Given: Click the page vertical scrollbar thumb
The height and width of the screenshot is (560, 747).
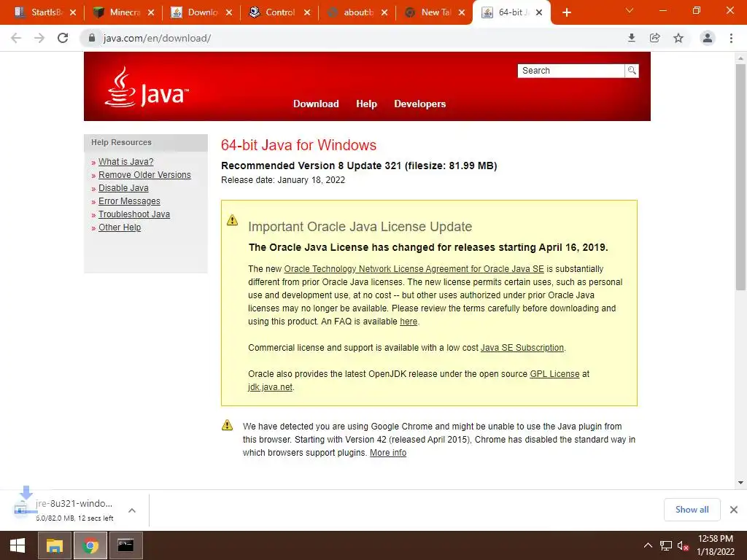Looking at the screenshot, I should 740,176.
